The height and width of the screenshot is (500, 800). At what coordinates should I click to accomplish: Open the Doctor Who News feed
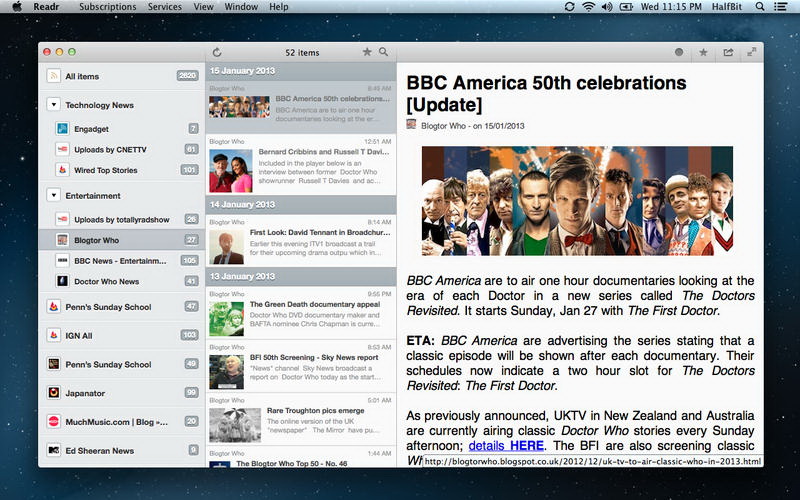106,281
